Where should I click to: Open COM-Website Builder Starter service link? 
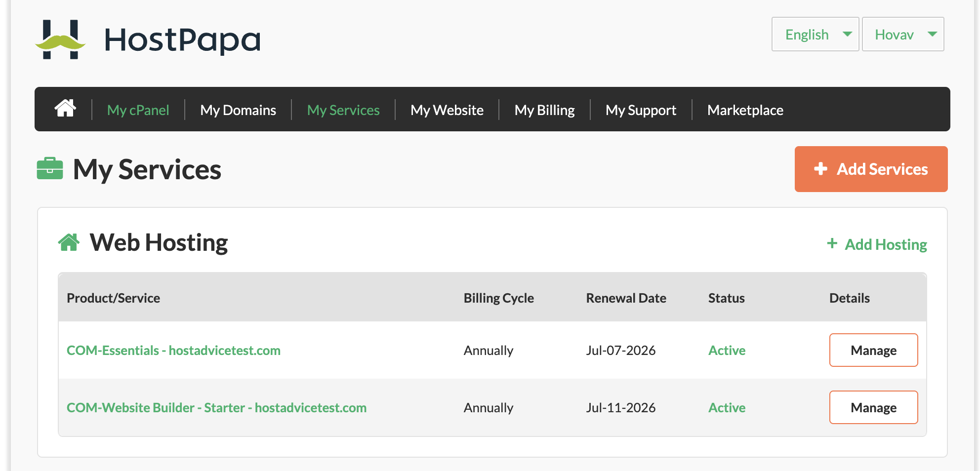[x=216, y=408]
